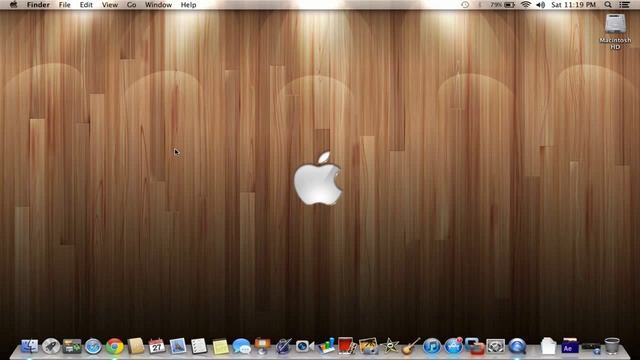Viewport: 640px width, 360px height.
Task: Open the Window menu
Action: pos(158,5)
